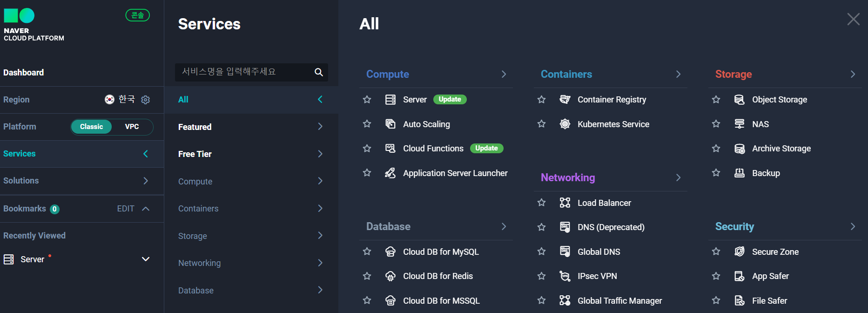Click the Archive Storage icon

740,149
